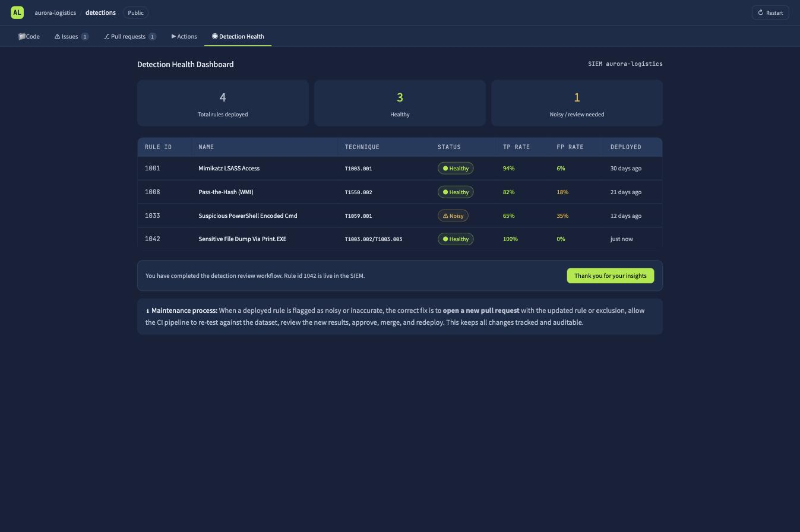Select rule ID 1042
Image resolution: width=800 pixels, height=532 pixels.
153,239
